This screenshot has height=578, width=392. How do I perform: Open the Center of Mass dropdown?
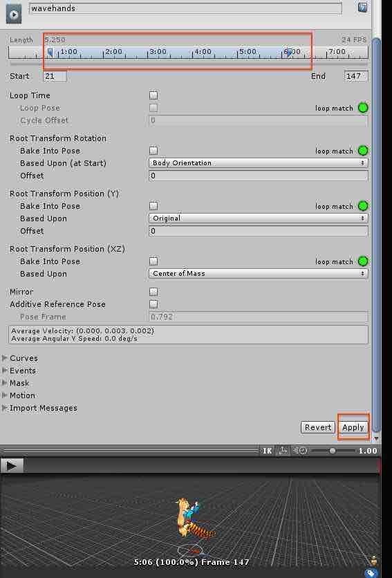[x=258, y=274]
